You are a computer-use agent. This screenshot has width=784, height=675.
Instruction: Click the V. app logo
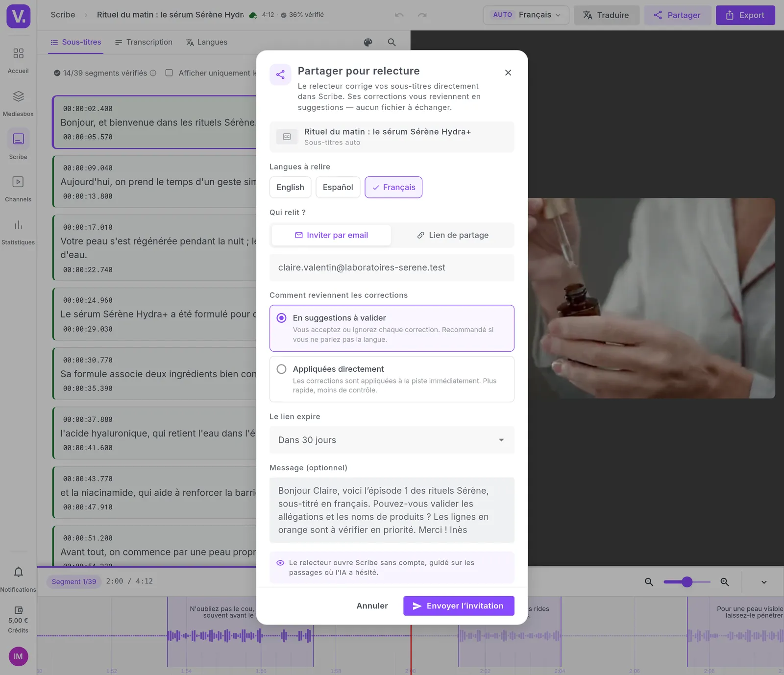point(19,16)
